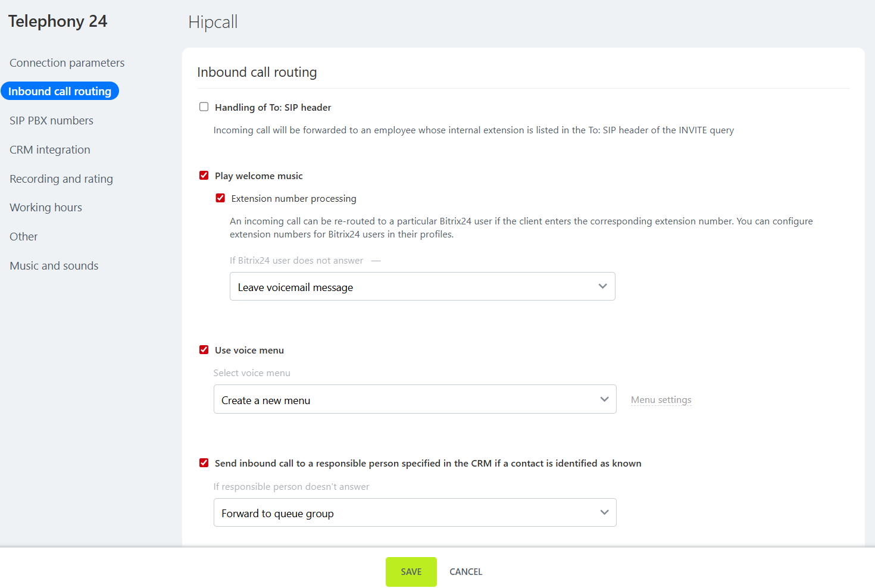Open the Forward to queue group dropdown

(x=415, y=512)
